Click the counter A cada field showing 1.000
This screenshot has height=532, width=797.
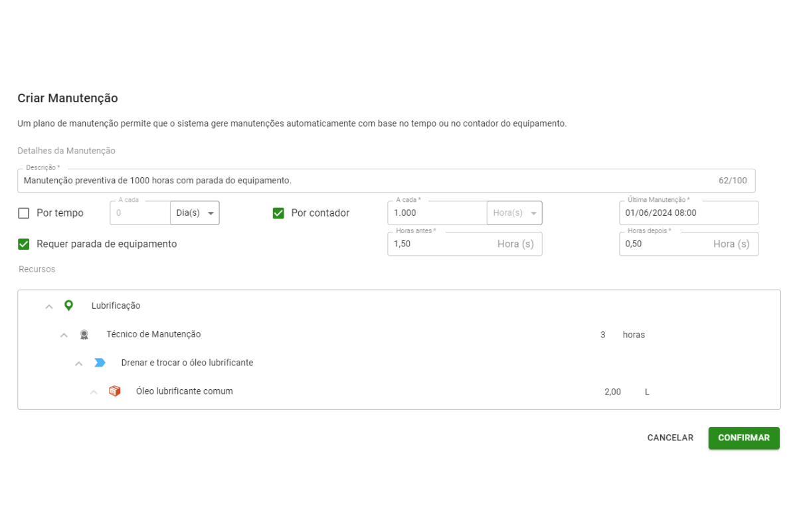point(437,213)
